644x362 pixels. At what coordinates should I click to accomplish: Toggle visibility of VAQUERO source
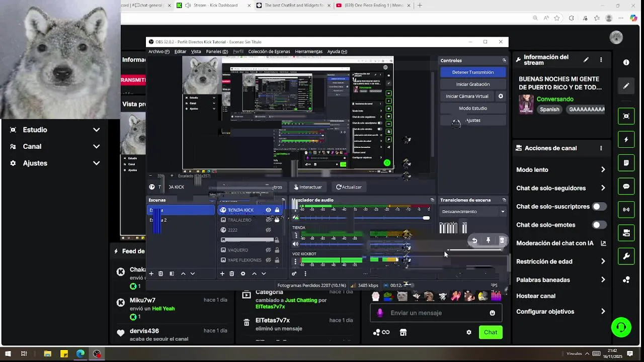(269, 250)
